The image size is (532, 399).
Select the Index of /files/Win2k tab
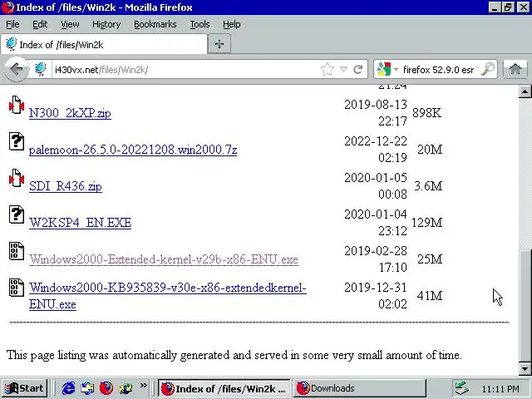[x=104, y=44]
